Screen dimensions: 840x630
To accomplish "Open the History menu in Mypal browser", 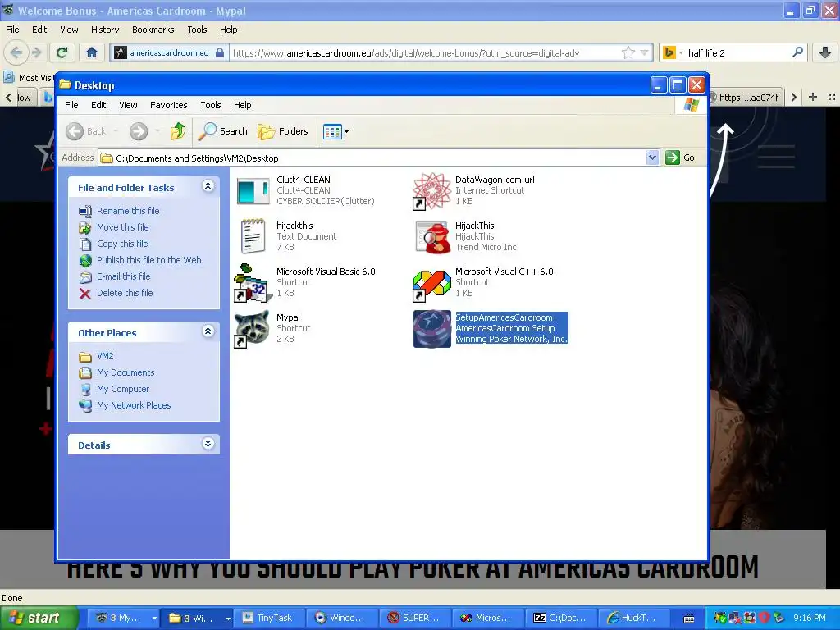I will click(104, 30).
